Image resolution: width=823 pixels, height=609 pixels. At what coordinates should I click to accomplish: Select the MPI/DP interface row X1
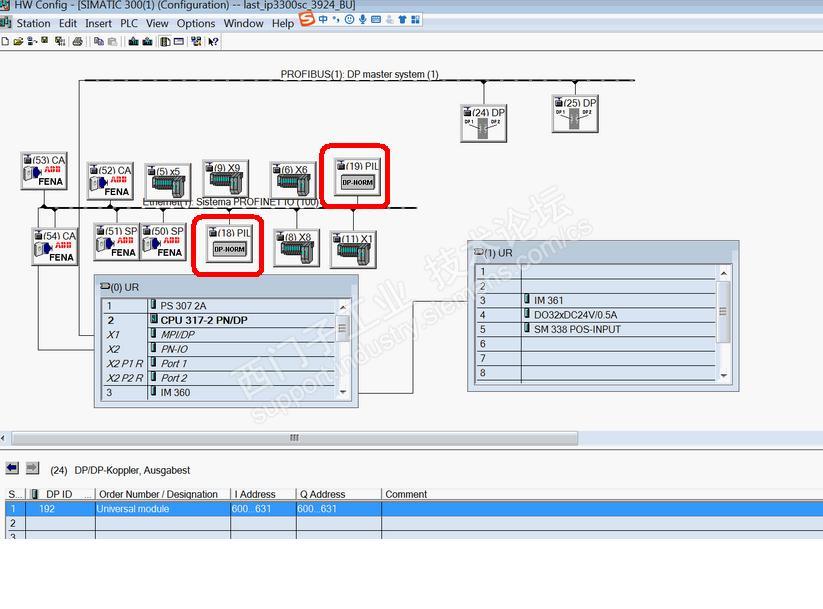(219, 334)
